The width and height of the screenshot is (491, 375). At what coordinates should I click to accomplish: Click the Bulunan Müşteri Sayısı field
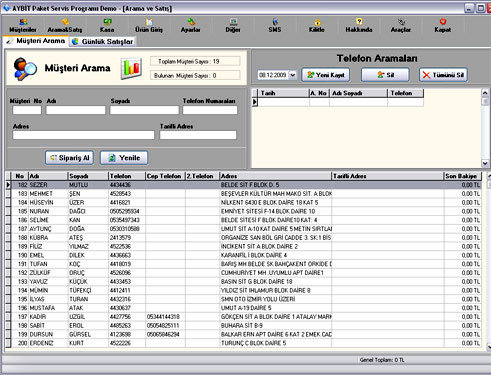coord(195,75)
